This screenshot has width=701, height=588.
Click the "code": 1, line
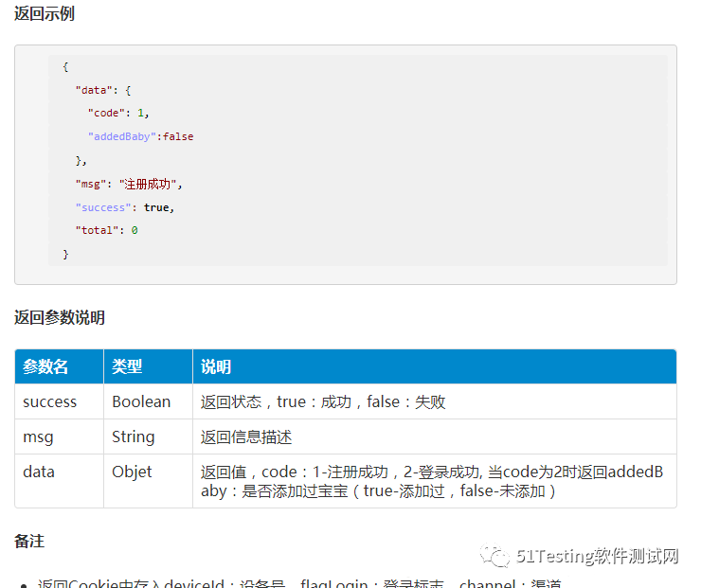[118, 113]
